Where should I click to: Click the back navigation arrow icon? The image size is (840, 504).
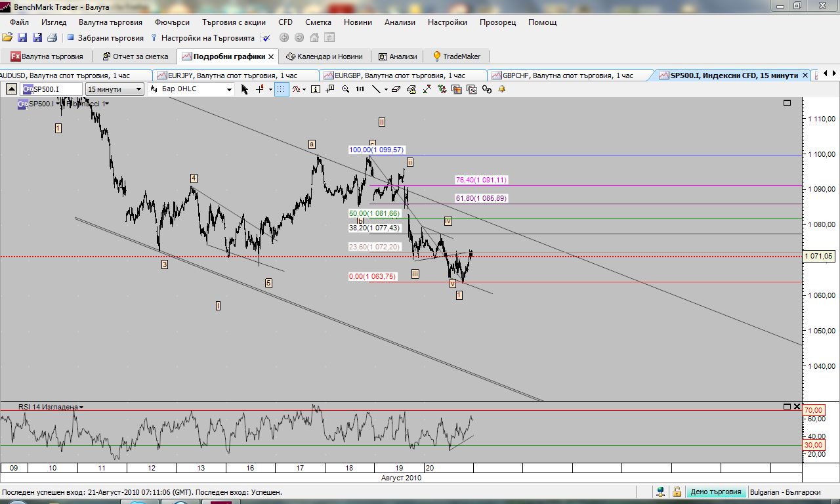tap(285, 38)
